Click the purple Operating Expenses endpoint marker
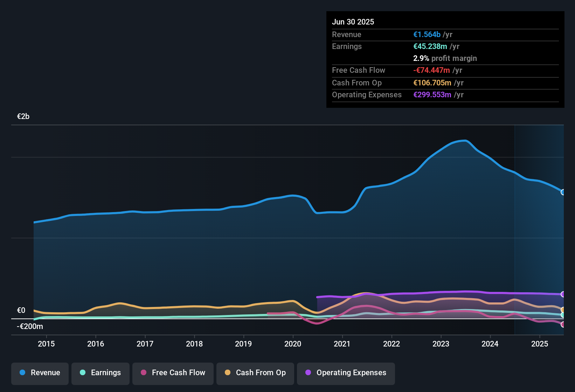Viewport: 575px width, 392px height. (x=563, y=294)
